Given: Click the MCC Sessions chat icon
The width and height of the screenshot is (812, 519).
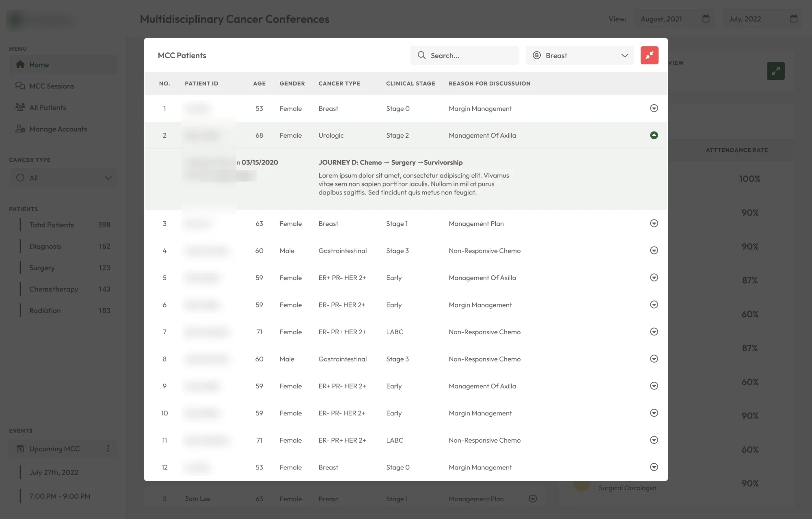Looking at the screenshot, I should (20, 86).
